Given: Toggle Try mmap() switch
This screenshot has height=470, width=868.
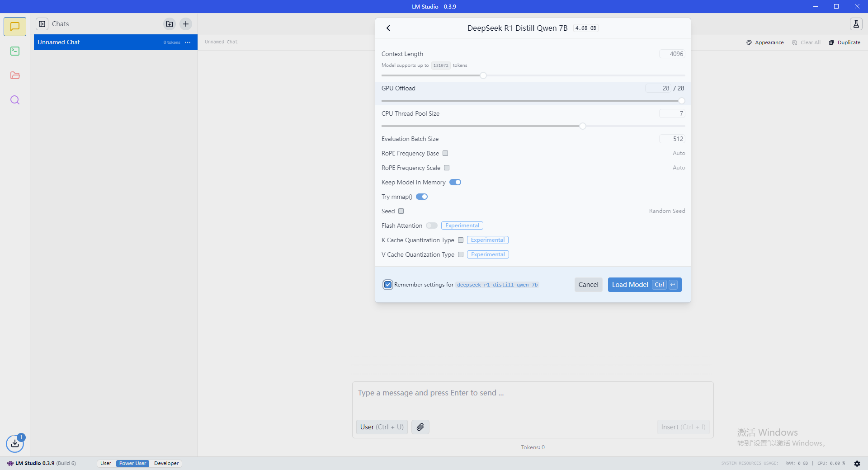Looking at the screenshot, I should [422, 197].
